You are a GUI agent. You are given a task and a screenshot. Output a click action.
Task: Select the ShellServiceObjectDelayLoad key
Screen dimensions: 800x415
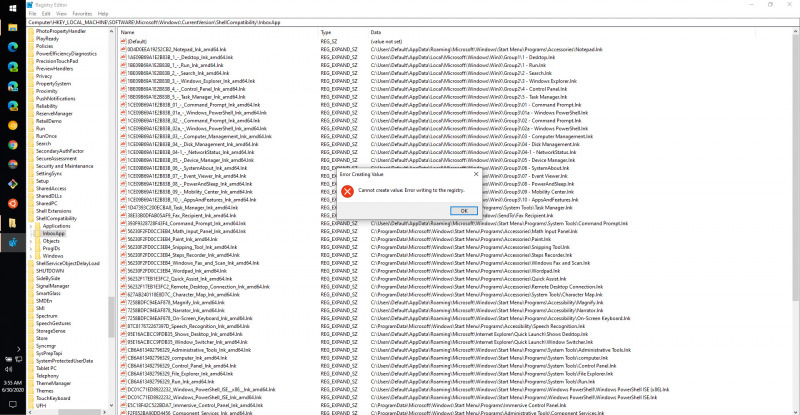click(68, 263)
